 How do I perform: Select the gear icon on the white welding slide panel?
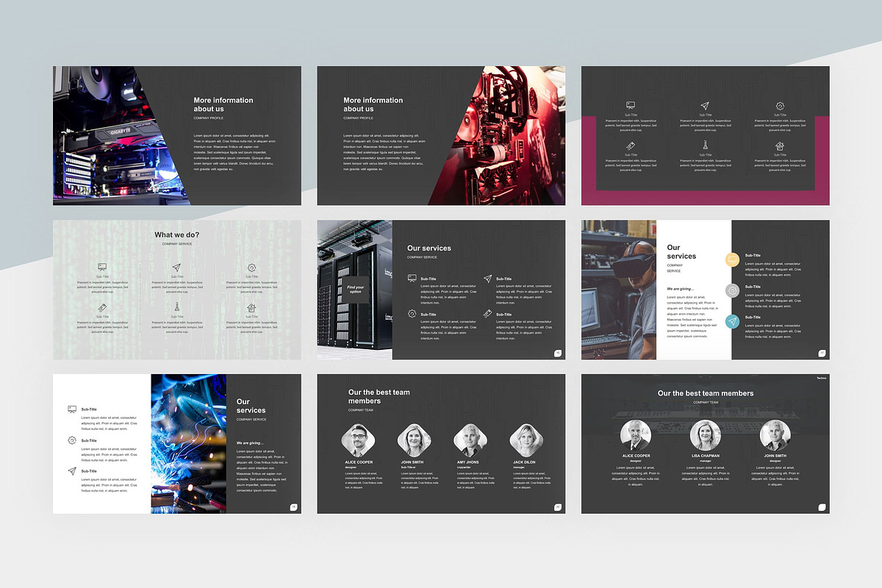71,440
